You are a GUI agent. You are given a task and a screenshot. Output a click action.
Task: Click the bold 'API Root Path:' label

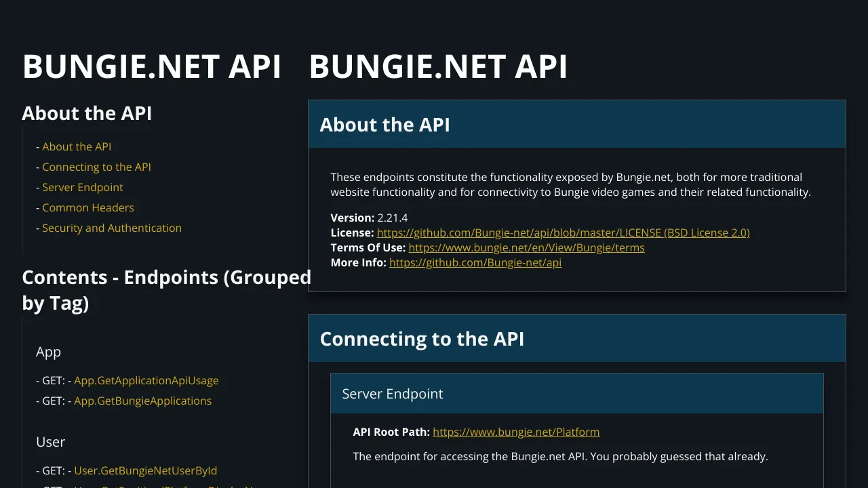pyautogui.click(x=391, y=432)
